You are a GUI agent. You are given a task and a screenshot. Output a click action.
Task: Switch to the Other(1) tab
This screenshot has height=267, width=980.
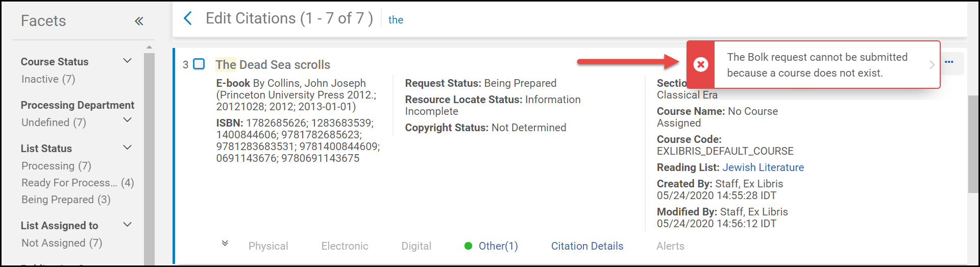click(498, 246)
